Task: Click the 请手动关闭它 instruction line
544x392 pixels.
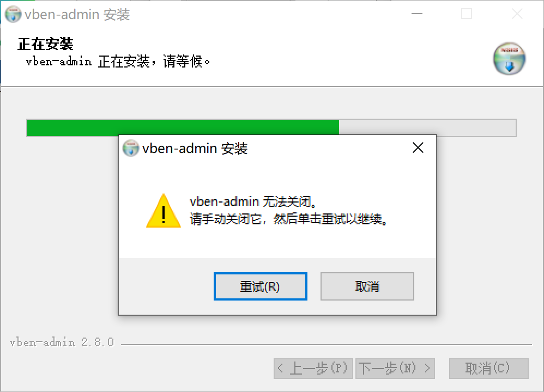Action: (x=288, y=219)
